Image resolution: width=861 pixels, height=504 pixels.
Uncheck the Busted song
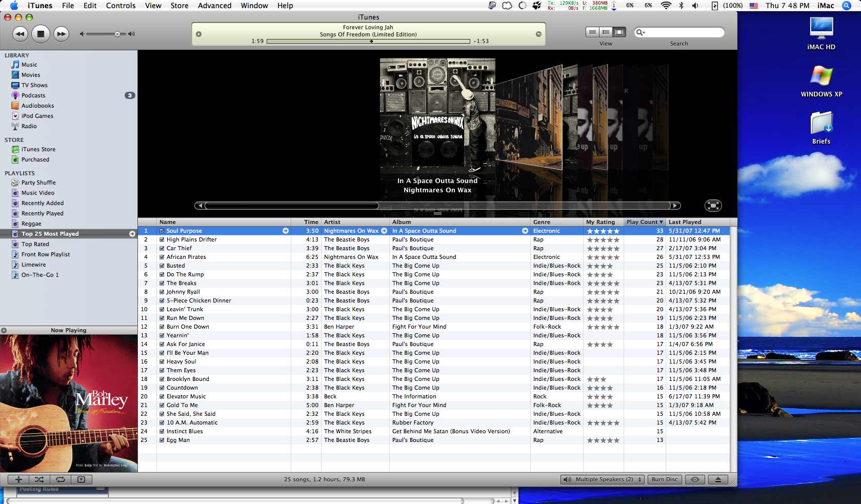click(162, 266)
